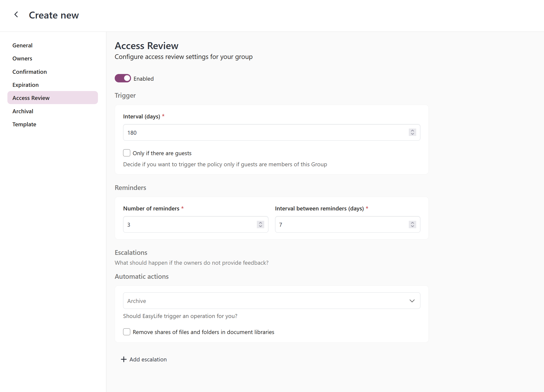This screenshot has height=392, width=544.
Task: Switch to the Owners section
Action: [22, 58]
